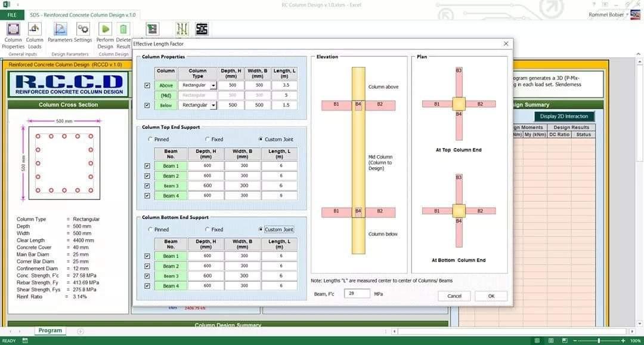
Task: Click the column moment toolbar icon
Action: [181, 28]
